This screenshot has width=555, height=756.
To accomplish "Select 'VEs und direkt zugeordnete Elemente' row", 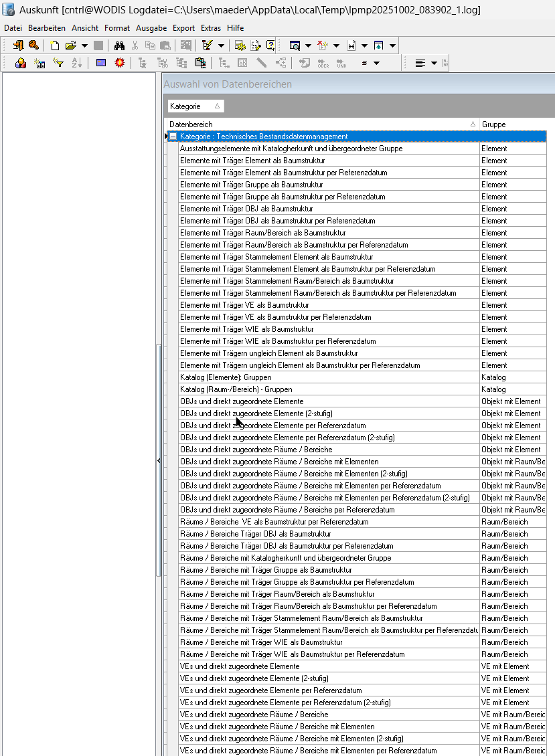I will click(x=328, y=666).
